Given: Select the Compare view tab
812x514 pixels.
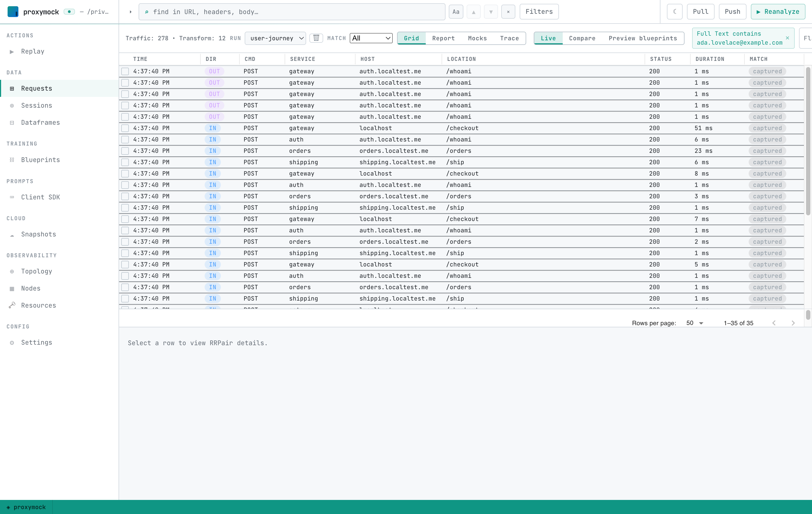Looking at the screenshot, I should [x=582, y=38].
